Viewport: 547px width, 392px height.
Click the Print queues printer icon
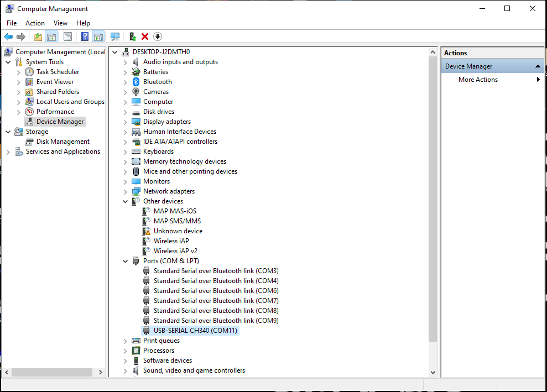click(136, 341)
